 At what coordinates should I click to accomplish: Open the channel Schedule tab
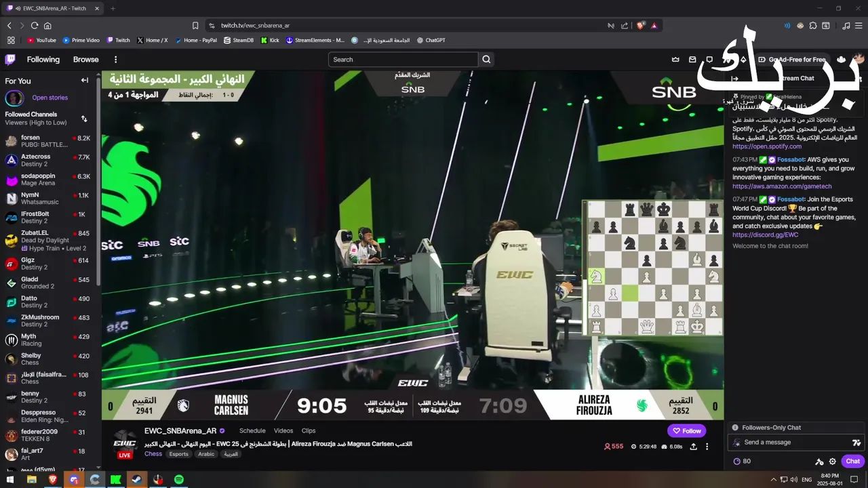pos(252,430)
